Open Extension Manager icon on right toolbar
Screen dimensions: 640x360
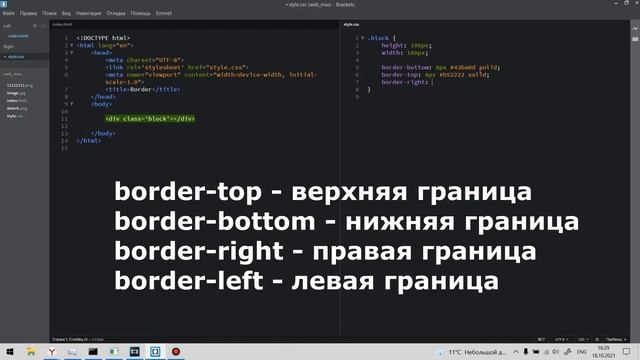tap(635, 39)
